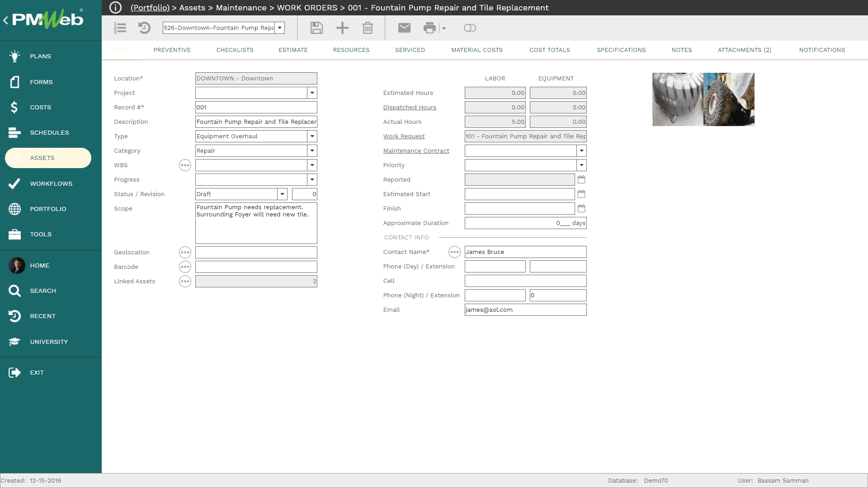Expand the WBS dropdown
The image size is (868, 488).
point(312,165)
